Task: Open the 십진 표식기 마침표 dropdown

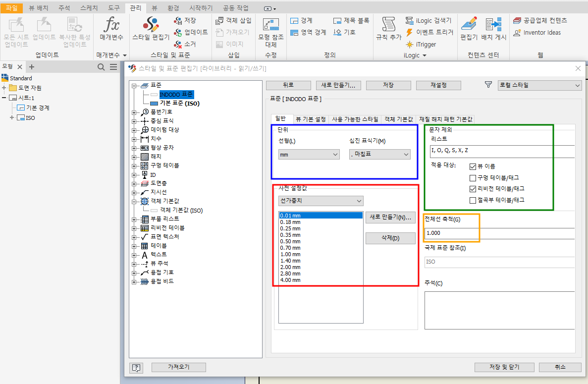Action: (x=380, y=154)
